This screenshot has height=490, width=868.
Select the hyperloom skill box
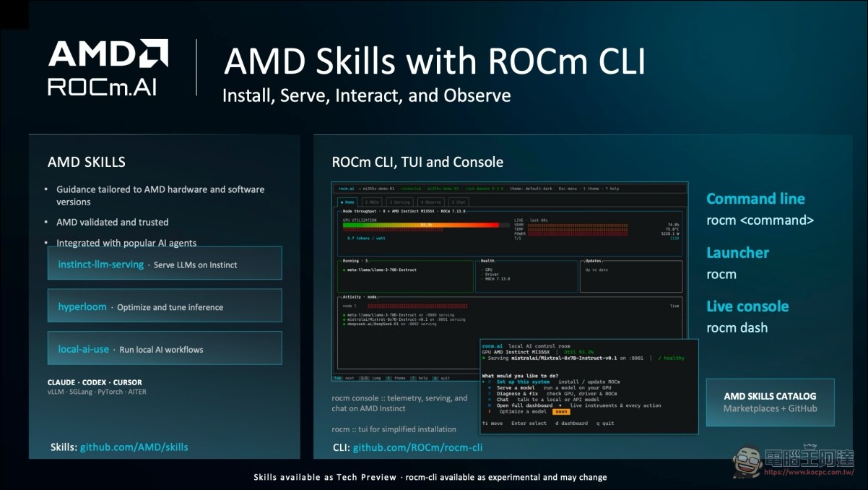[x=165, y=306]
